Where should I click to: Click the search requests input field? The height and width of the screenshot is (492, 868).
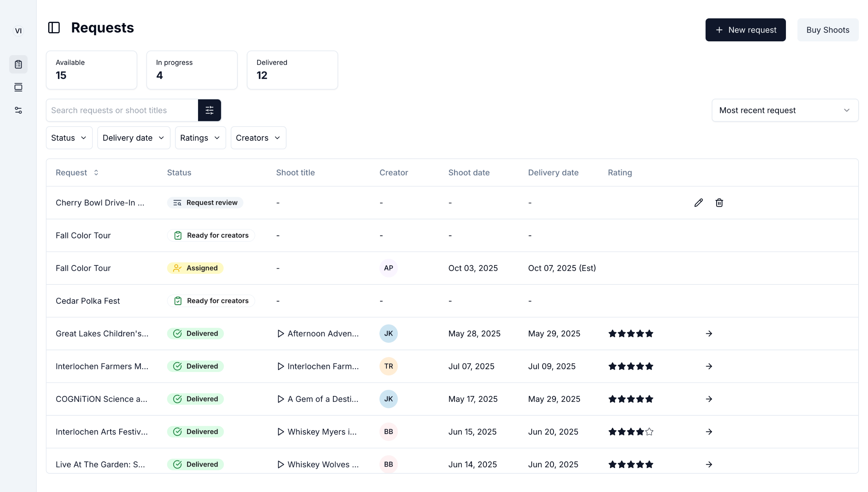point(122,111)
